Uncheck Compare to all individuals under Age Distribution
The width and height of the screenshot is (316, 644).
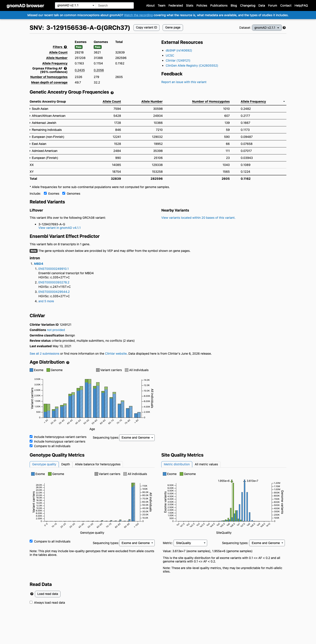pos(31,446)
